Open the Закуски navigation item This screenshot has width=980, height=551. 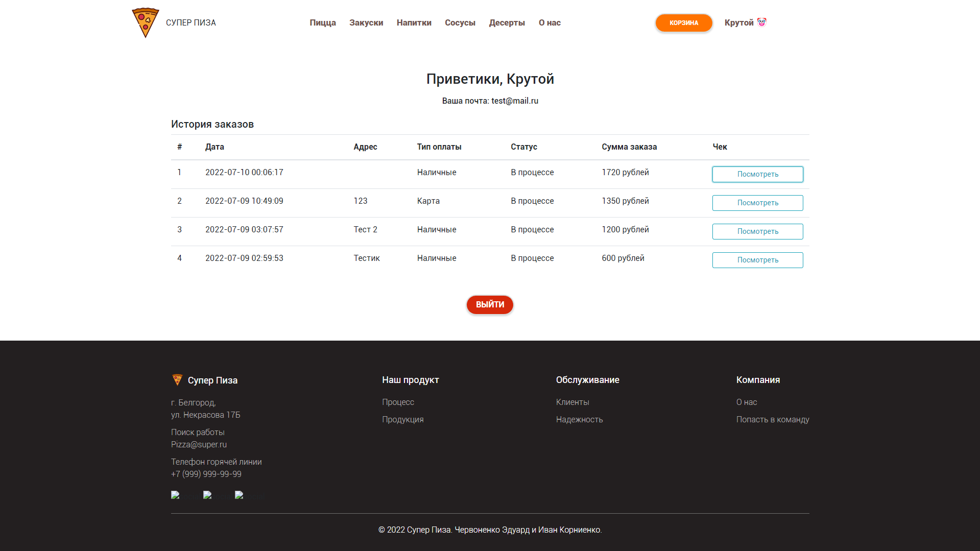point(366,22)
